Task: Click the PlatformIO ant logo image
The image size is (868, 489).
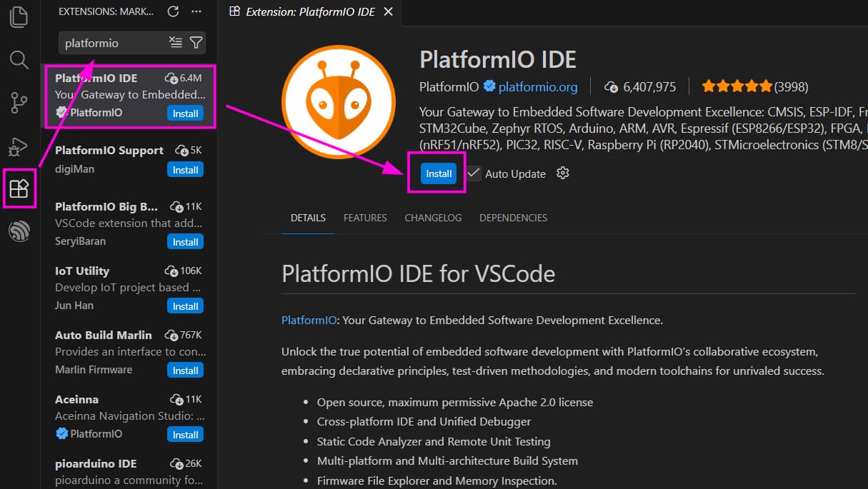Action: (x=339, y=101)
